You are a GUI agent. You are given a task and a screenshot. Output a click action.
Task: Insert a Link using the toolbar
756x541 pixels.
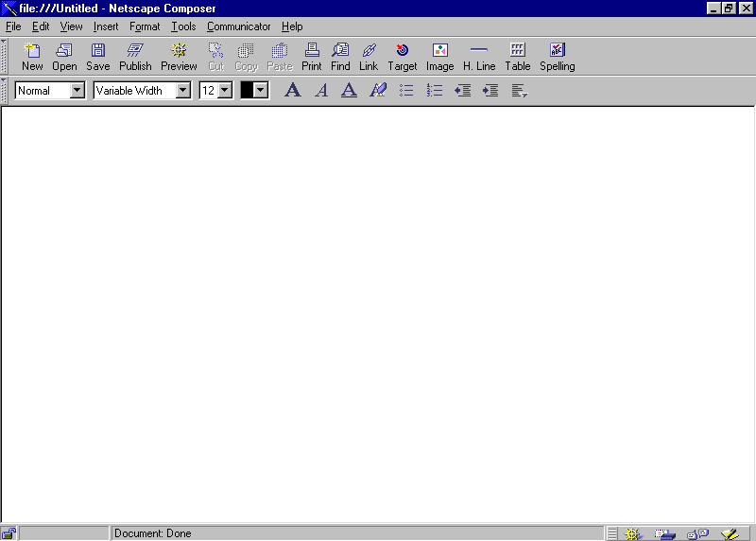pos(369,57)
